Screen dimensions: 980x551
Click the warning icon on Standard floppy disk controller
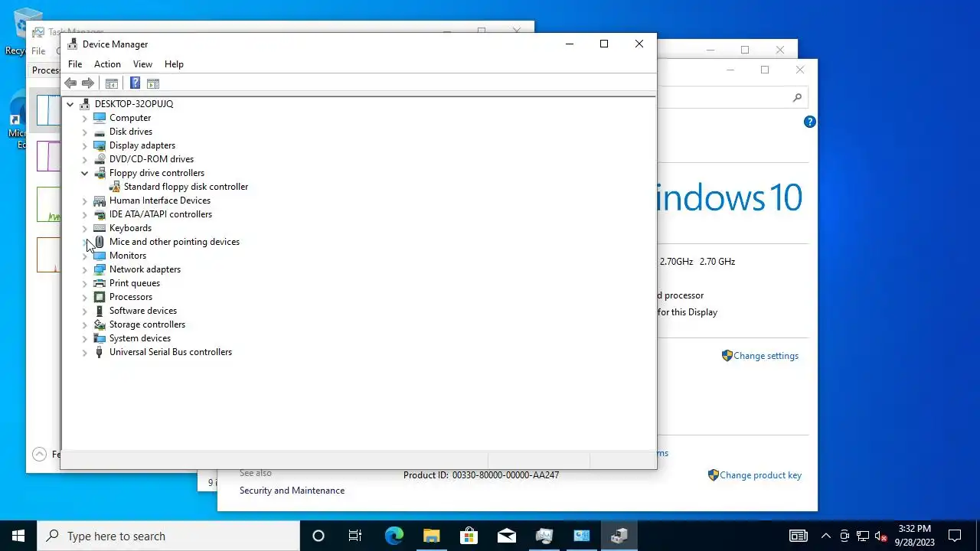click(114, 187)
